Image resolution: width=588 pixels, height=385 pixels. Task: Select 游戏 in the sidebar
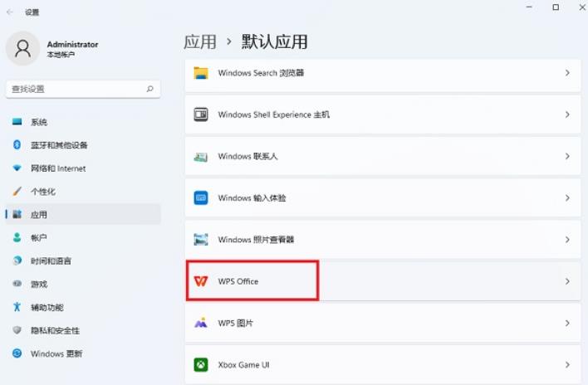[83, 284]
